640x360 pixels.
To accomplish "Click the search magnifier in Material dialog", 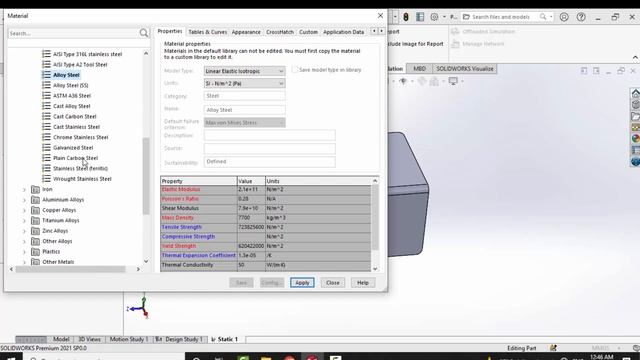I will click(144, 33).
